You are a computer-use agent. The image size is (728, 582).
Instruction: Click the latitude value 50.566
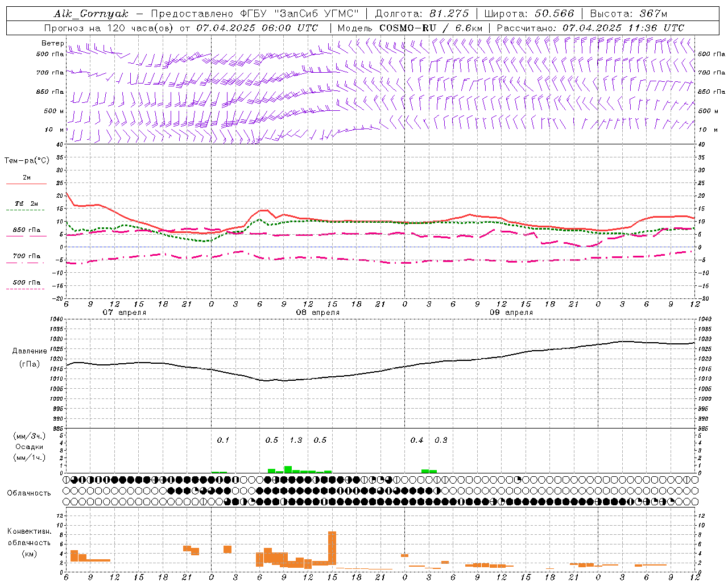click(x=555, y=14)
